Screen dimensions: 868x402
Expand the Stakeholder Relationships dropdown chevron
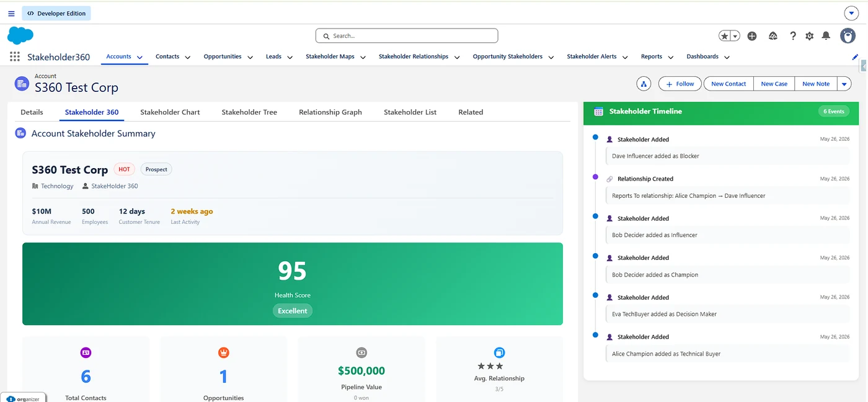[457, 57]
